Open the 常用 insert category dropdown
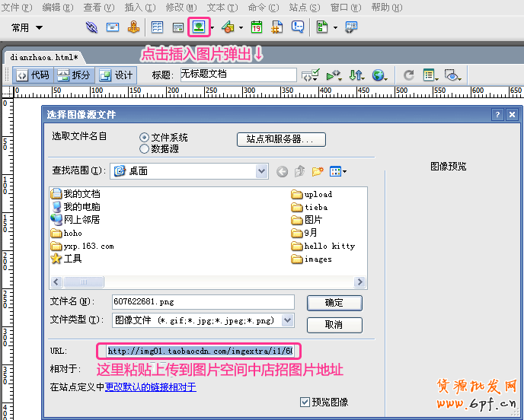 click(28, 27)
